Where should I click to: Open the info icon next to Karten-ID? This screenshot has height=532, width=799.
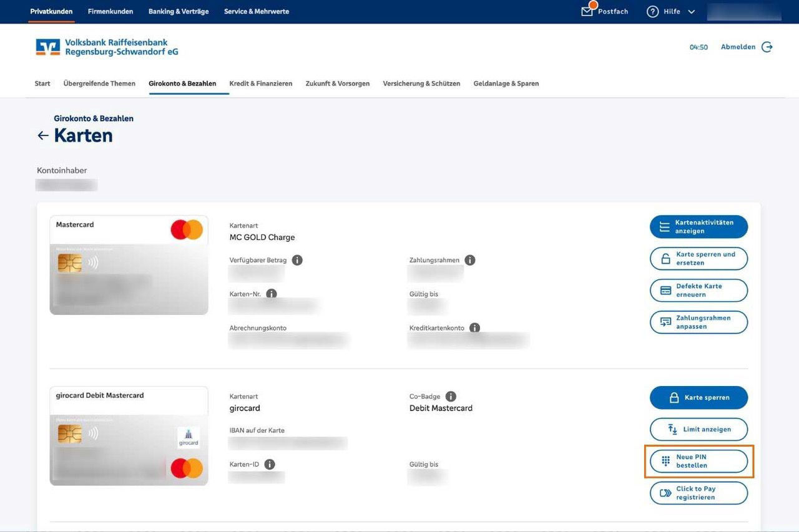(269, 463)
